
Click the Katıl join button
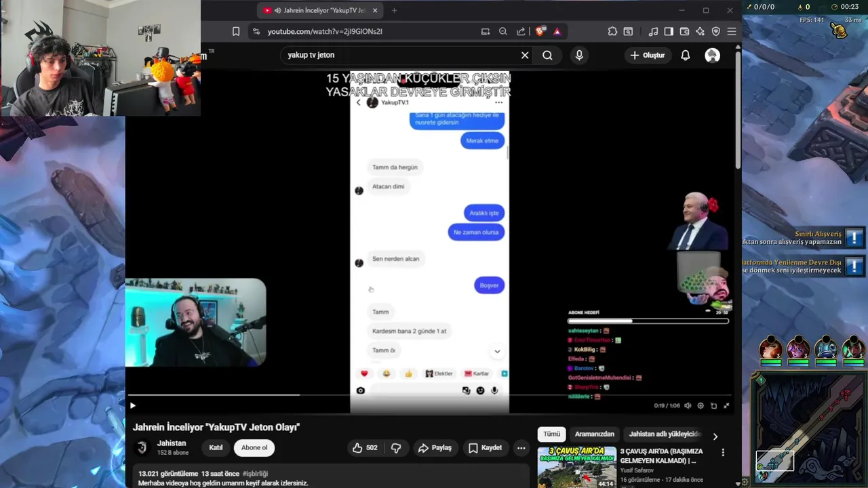tap(216, 447)
